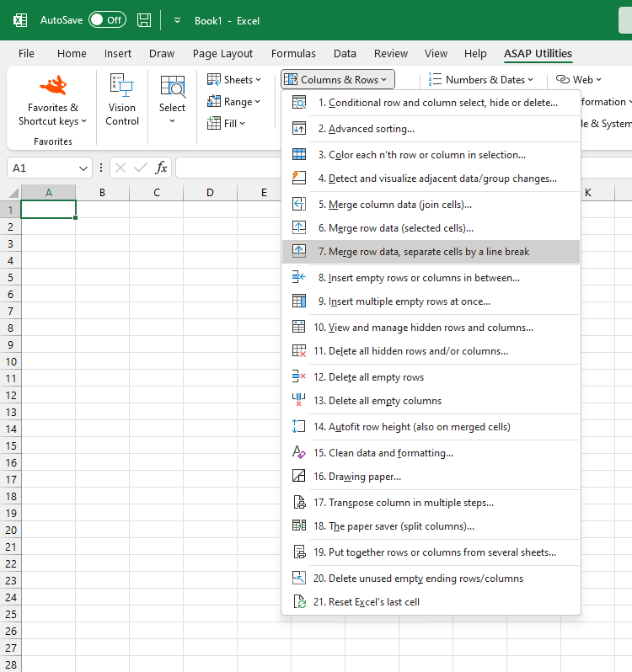632x672 pixels.
Task: Click Merge row data (selected cells) icon
Action: pyautogui.click(x=299, y=228)
